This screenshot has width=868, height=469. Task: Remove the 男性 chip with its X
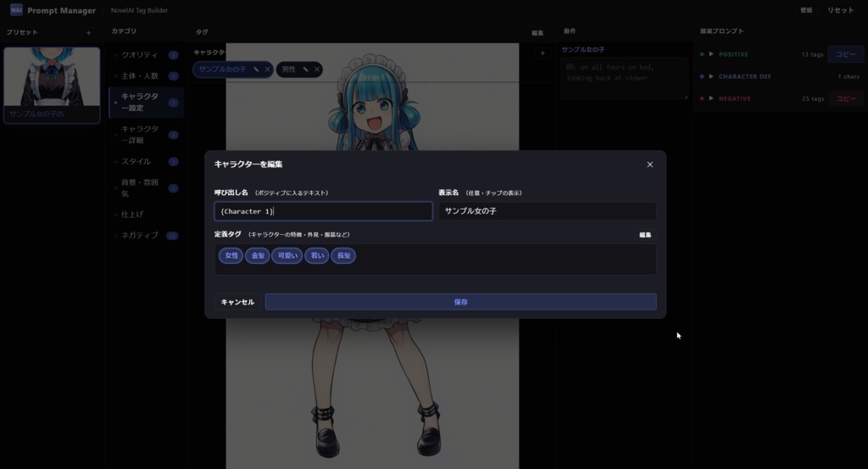(x=317, y=70)
